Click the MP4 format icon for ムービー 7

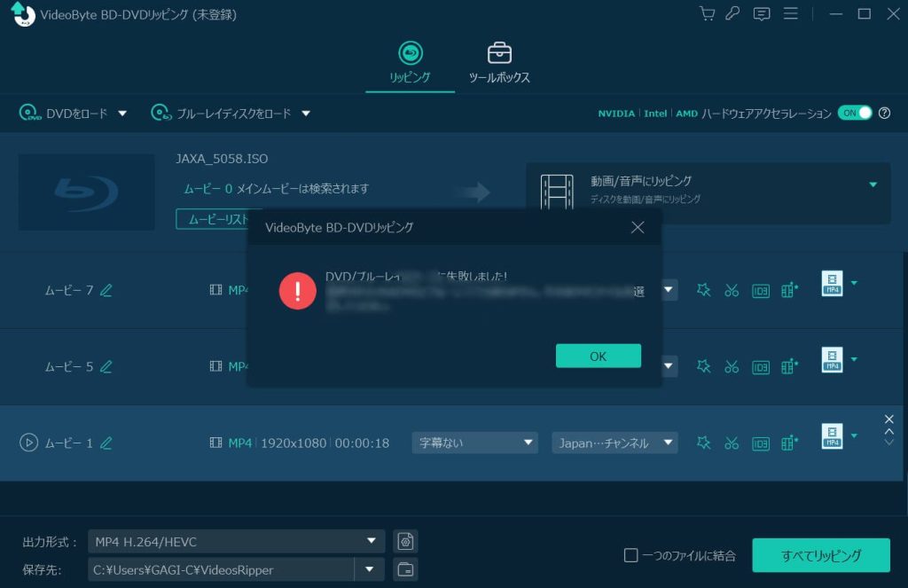pos(832,283)
